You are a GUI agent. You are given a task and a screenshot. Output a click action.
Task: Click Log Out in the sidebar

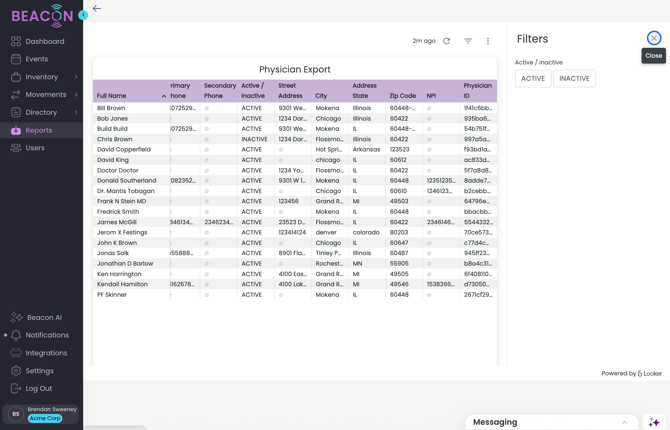[x=39, y=388]
